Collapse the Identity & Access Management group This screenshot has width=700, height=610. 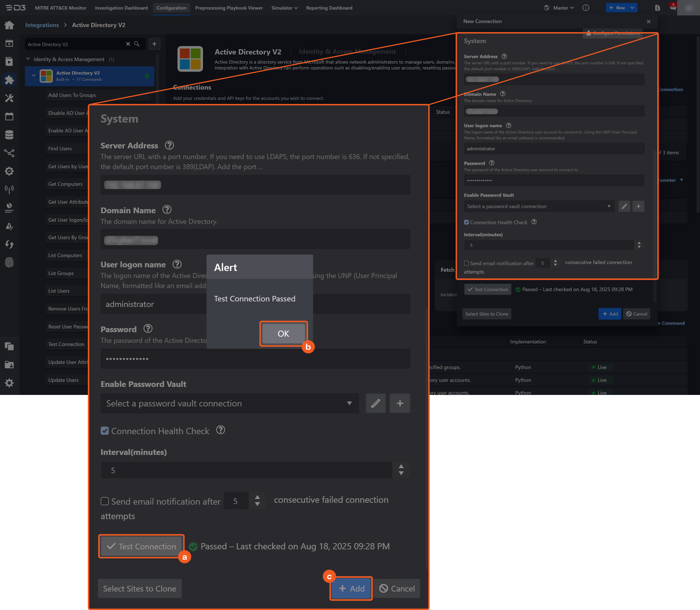28,59
